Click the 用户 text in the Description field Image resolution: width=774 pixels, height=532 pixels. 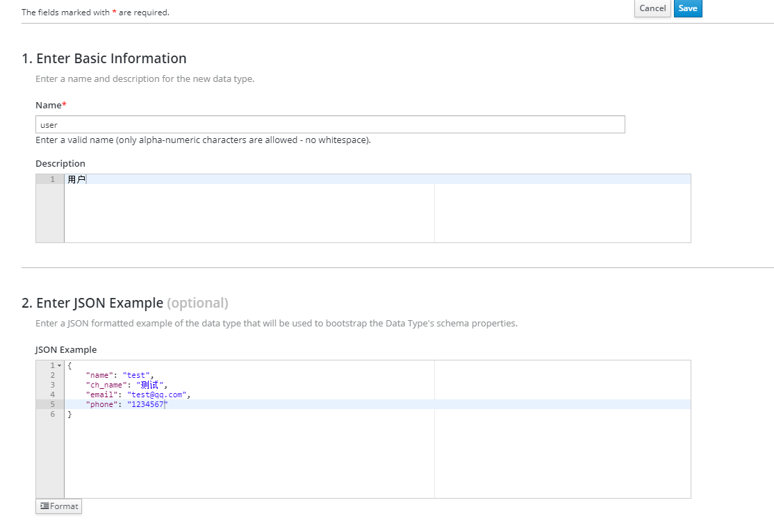[x=75, y=178]
